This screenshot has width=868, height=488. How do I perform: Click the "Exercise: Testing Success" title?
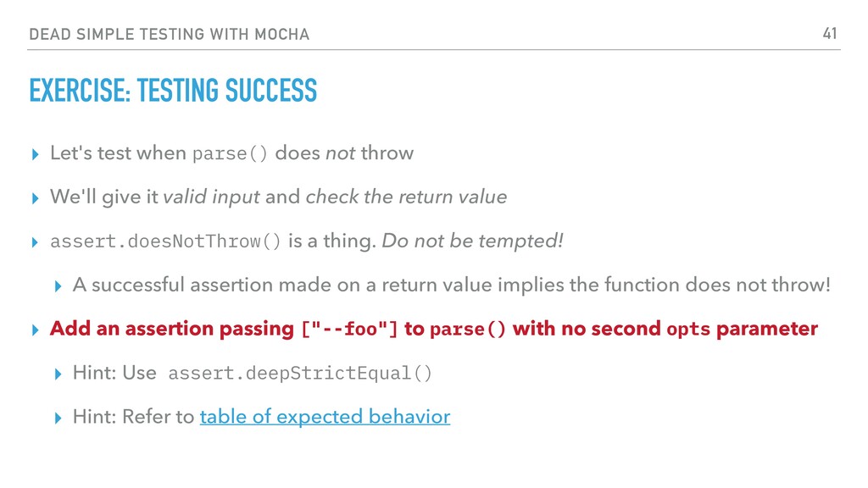coord(173,91)
